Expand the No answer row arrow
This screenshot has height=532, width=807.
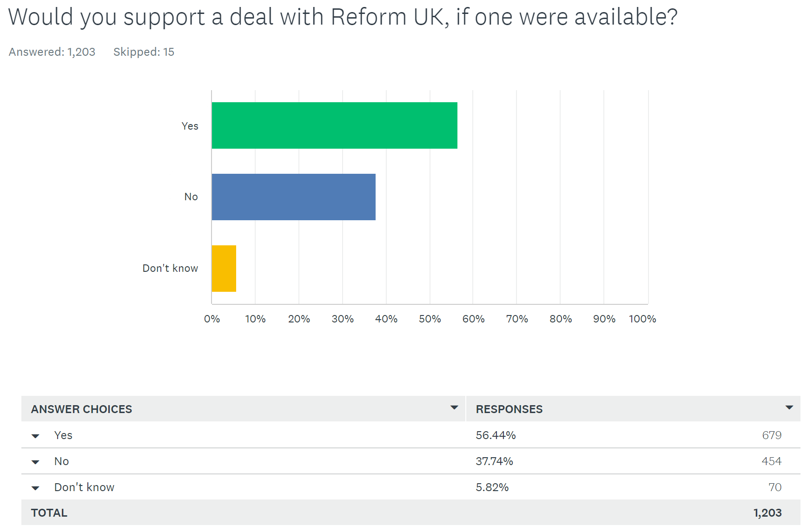tap(35, 462)
